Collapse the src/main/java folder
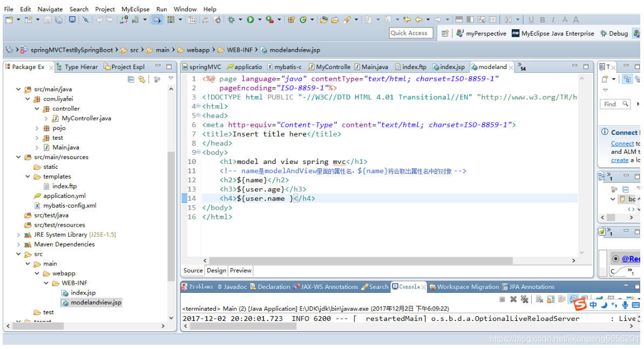Screen dimensions: 644x349 pyautogui.click(x=18, y=89)
